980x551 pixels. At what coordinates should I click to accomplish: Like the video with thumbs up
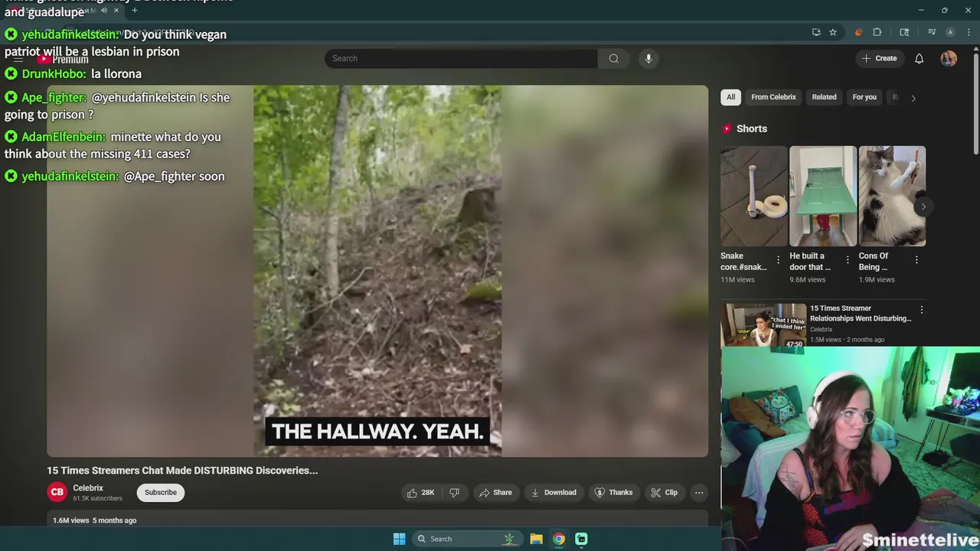(420, 492)
